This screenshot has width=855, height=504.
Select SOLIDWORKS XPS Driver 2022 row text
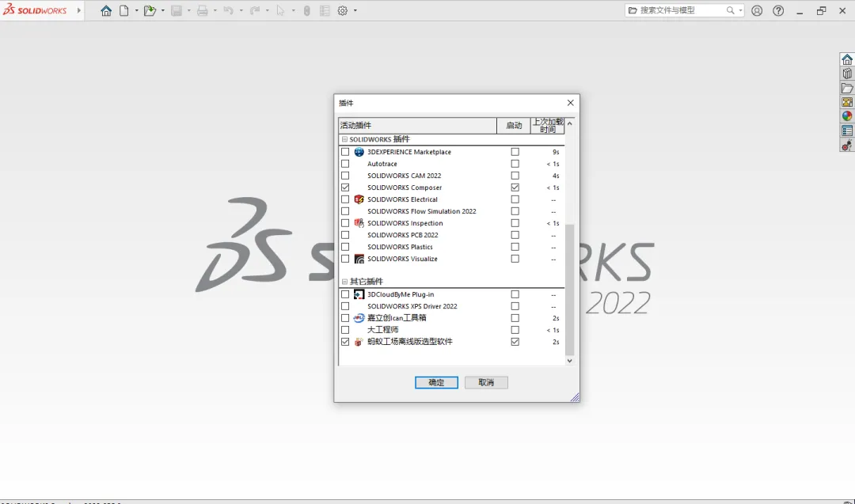click(412, 306)
